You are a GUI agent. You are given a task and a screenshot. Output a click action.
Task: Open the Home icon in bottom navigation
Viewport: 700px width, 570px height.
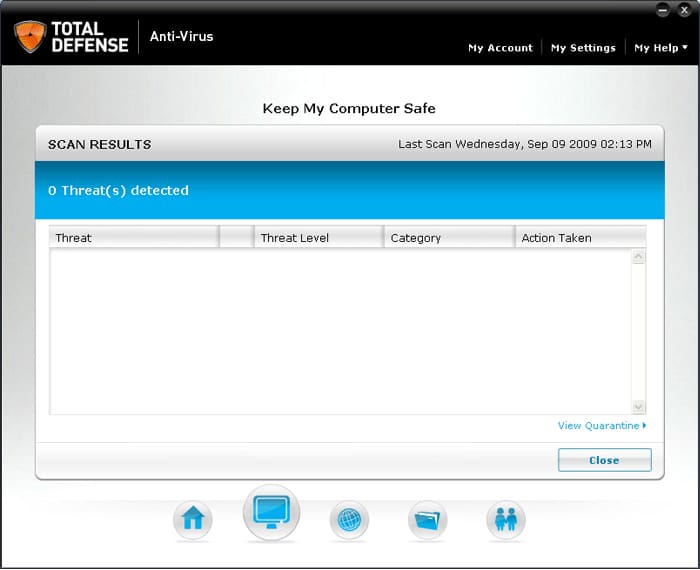192,520
